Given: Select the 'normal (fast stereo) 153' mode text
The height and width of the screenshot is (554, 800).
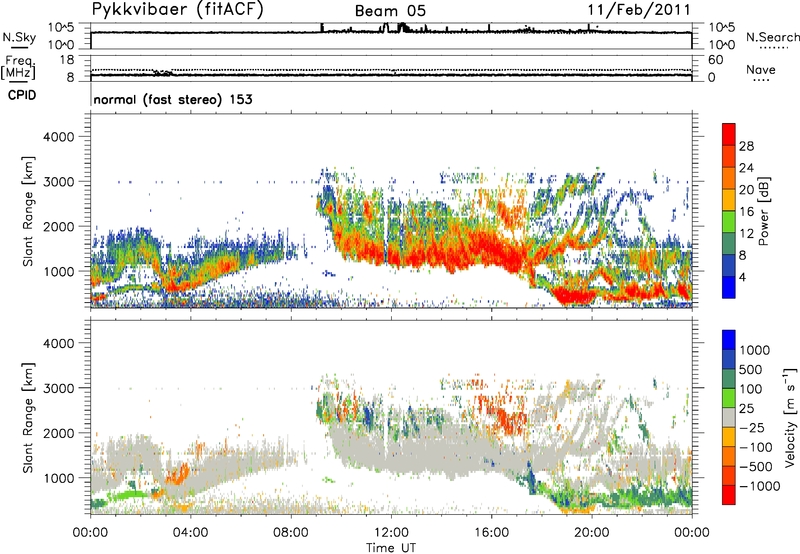Looking at the screenshot, I should (173, 99).
